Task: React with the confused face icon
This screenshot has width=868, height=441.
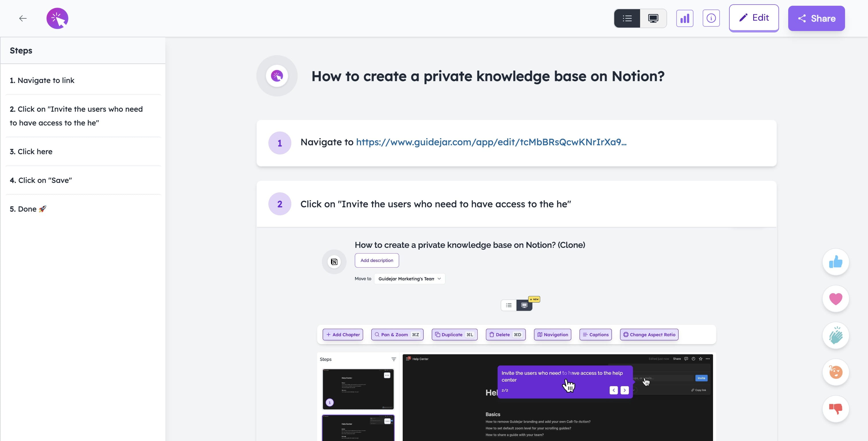Action: coord(835,372)
